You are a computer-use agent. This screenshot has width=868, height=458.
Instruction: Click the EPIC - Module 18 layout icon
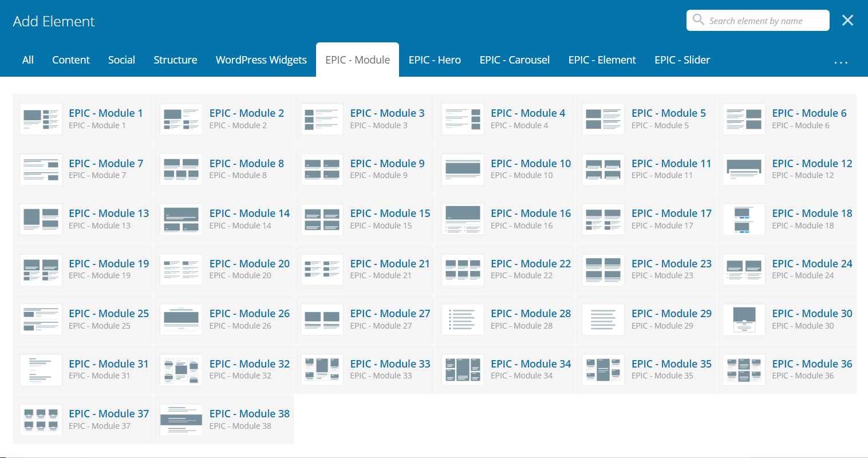[x=744, y=219]
